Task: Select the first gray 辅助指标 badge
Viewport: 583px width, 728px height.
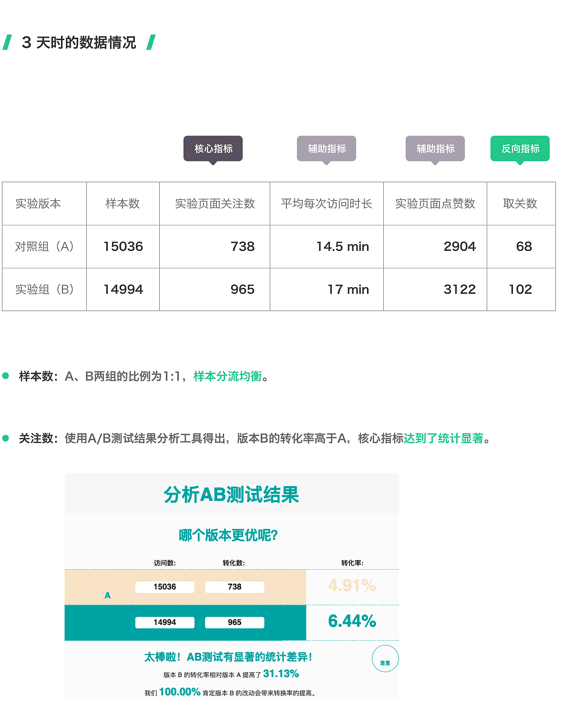Action: click(x=327, y=148)
